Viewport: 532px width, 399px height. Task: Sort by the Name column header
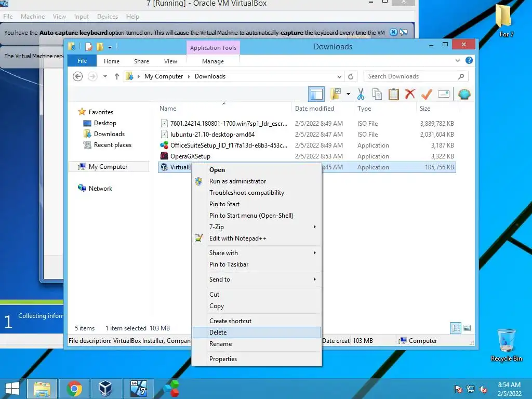[224, 108]
